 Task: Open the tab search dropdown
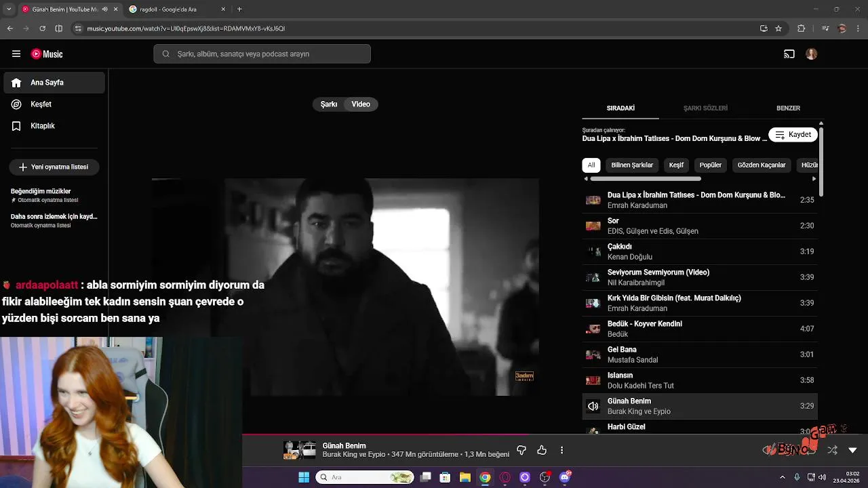point(9,9)
